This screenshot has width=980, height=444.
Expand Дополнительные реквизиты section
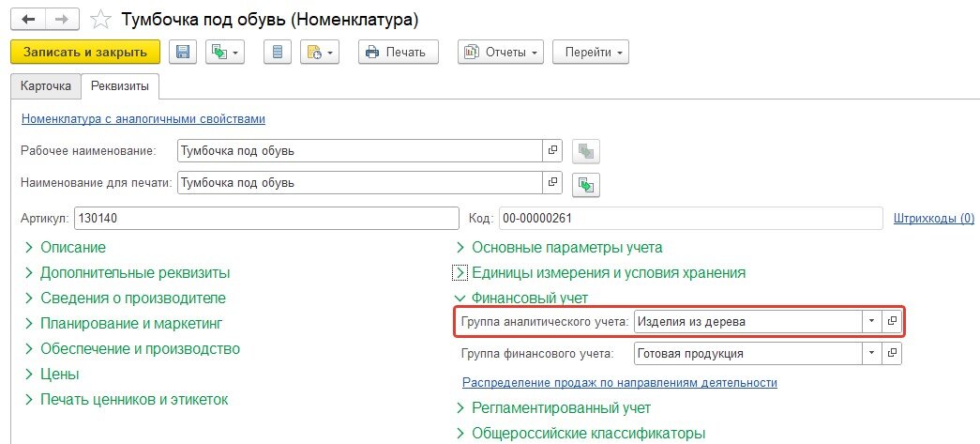click(x=128, y=273)
